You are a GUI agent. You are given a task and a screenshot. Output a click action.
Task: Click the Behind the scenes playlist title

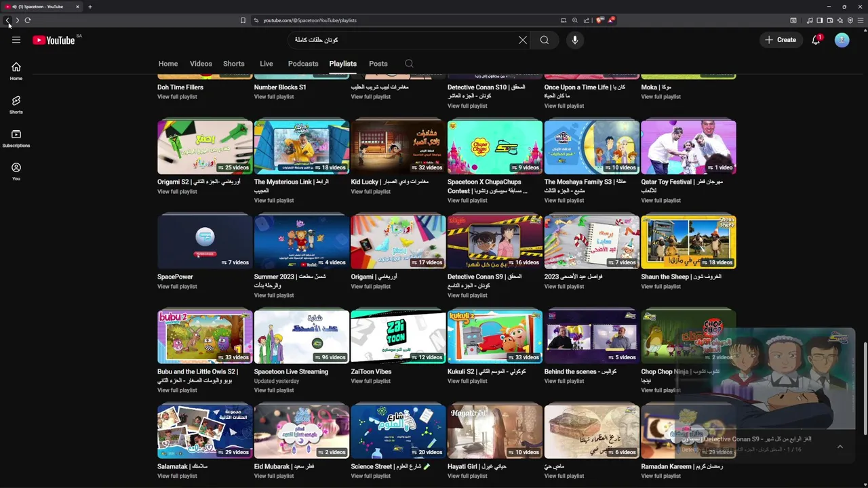(x=580, y=372)
